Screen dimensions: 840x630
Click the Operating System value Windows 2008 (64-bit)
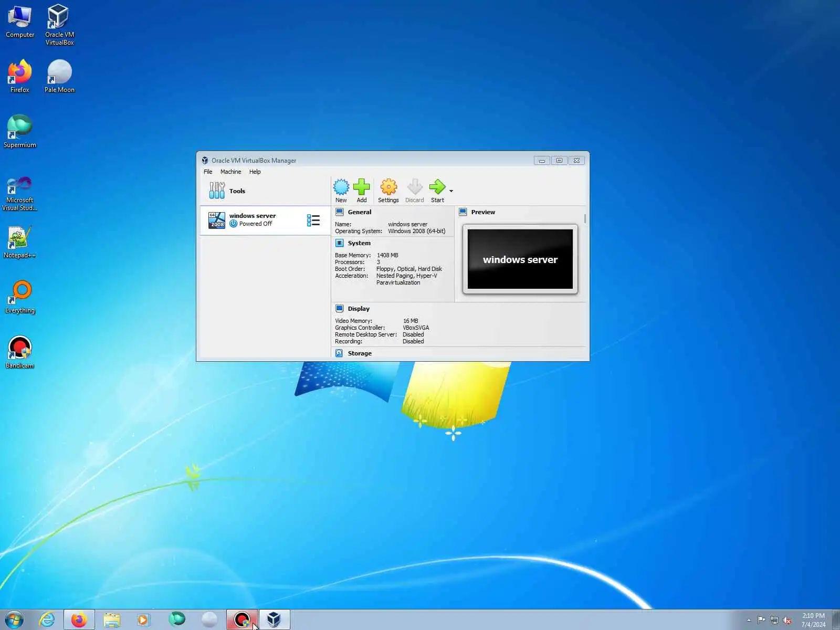[417, 231]
